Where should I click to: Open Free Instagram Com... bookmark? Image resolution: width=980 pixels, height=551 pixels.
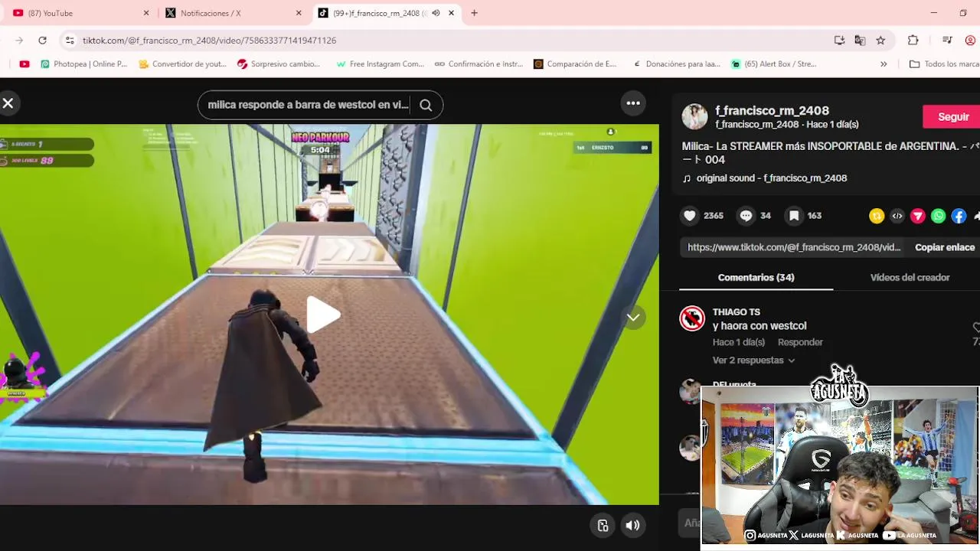(x=380, y=64)
